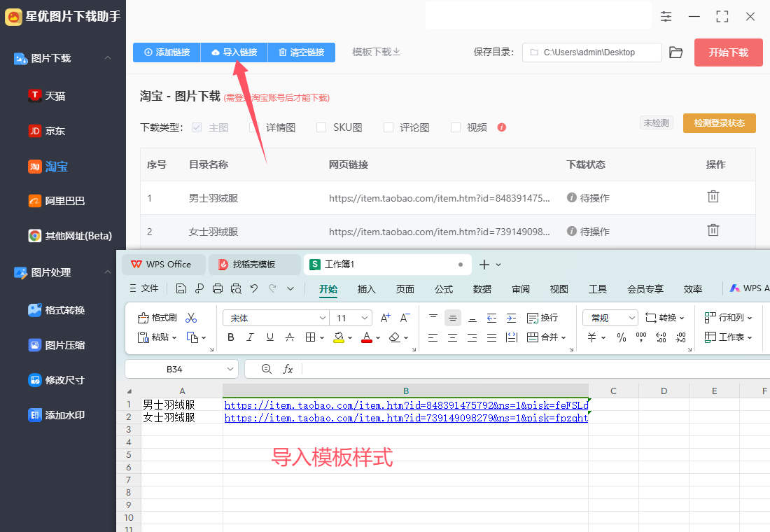770x532 pixels.
Task: Click the WPS formula bar input
Action: point(535,370)
